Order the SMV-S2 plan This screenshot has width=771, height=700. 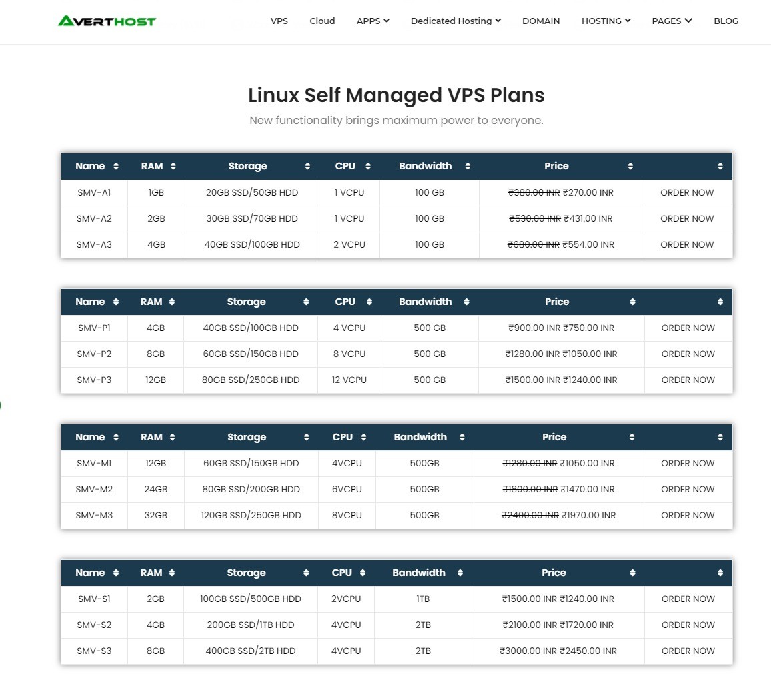click(x=688, y=625)
